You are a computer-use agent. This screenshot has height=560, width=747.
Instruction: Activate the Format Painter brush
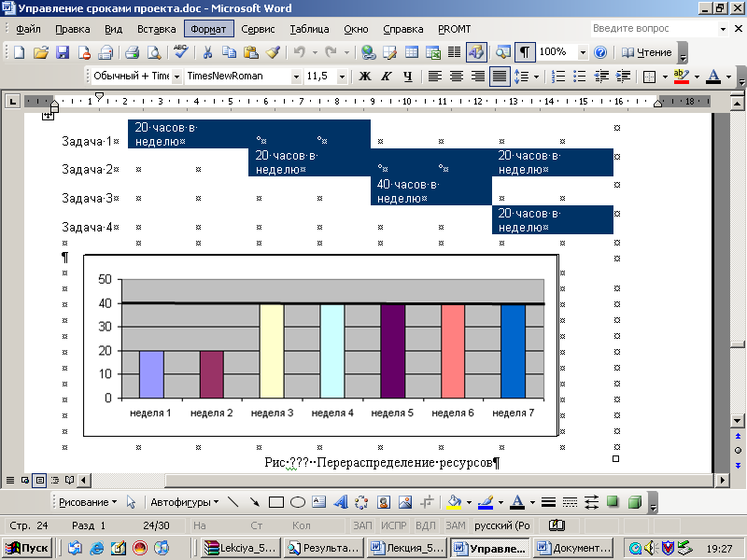273,52
